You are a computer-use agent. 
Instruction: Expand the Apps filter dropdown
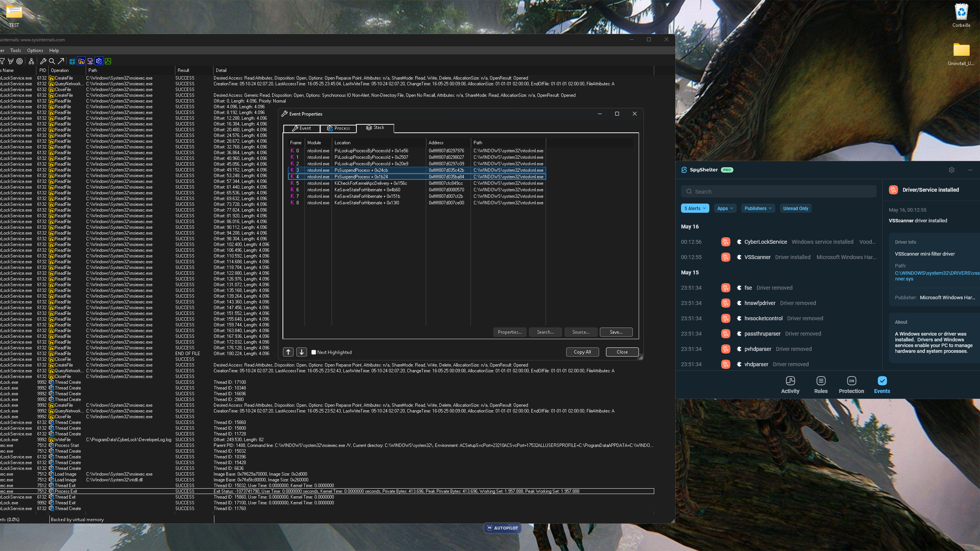pos(725,209)
